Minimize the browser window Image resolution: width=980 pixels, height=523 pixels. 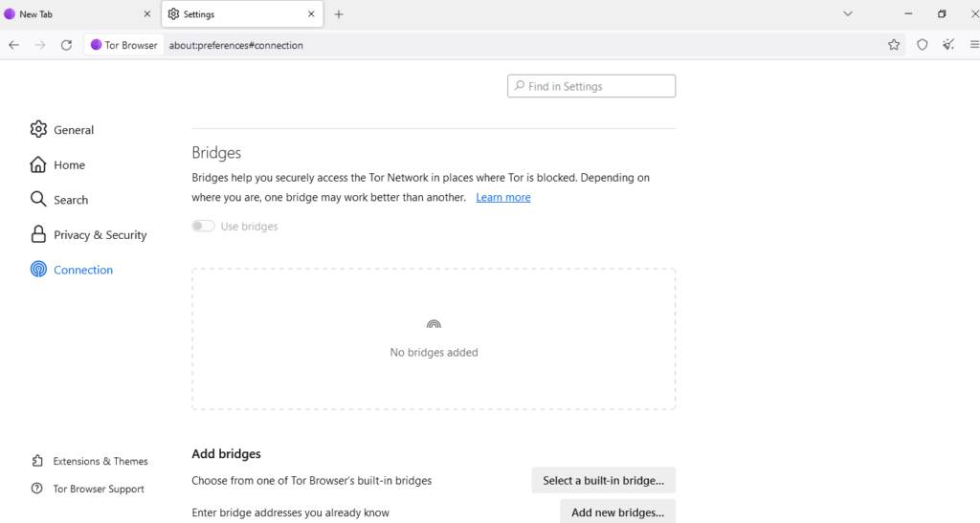pos(908,13)
